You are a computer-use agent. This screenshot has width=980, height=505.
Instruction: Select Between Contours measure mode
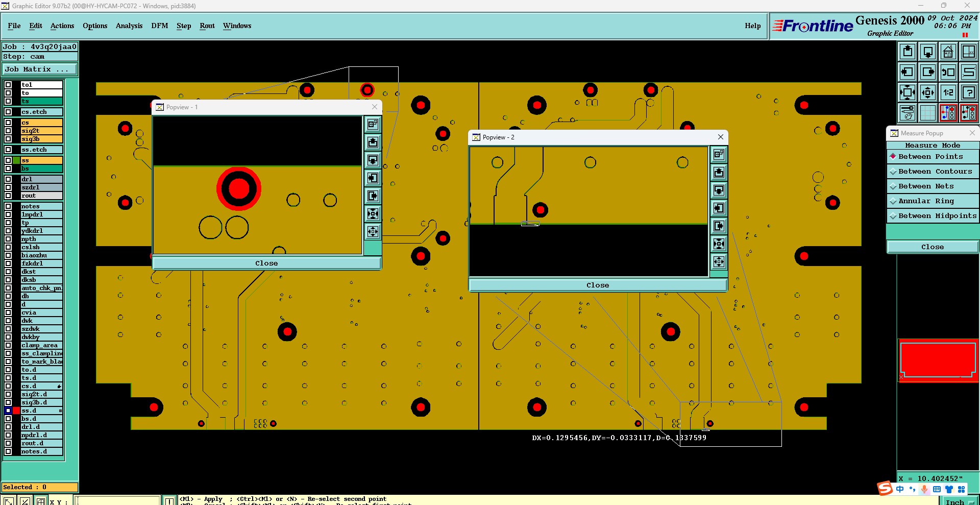tap(933, 172)
